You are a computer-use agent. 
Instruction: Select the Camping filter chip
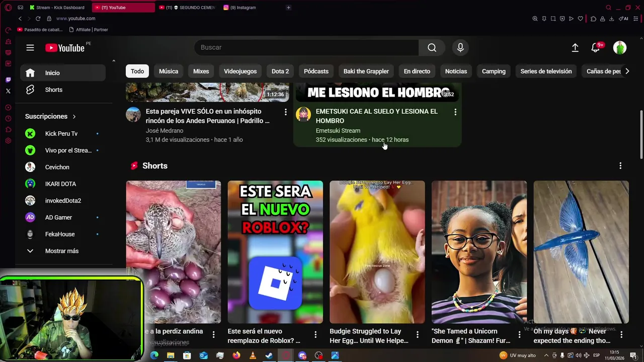pyautogui.click(x=494, y=71)
